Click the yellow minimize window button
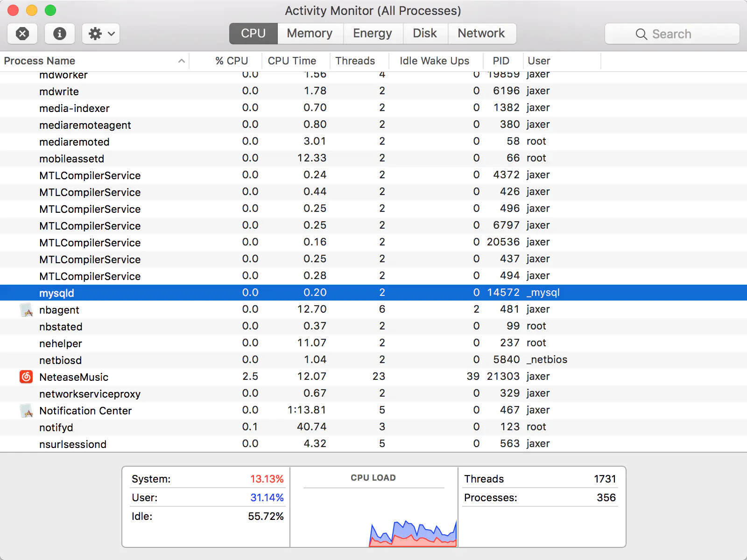This screenshot has width=747, height=560. click(x=32, y=10)
